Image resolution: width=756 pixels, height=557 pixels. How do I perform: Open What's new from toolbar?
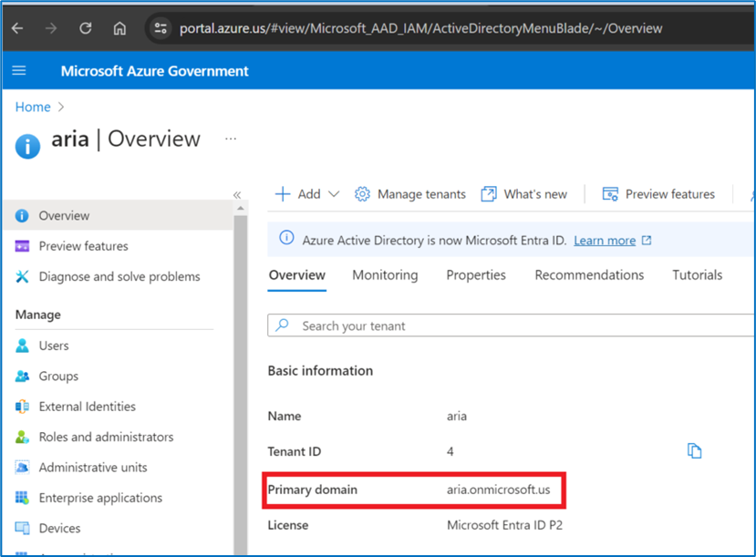(524, 194)
